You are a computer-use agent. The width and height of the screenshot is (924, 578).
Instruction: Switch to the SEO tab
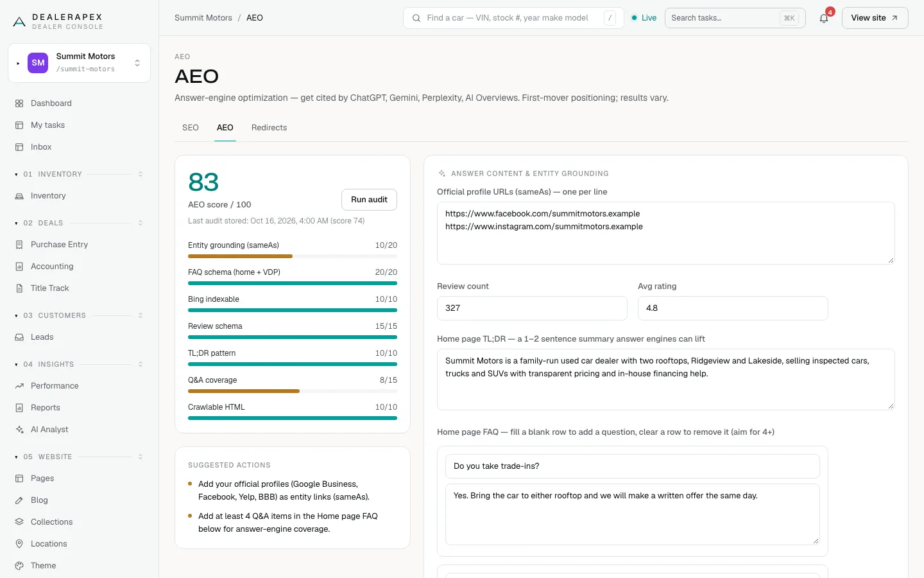pos(191,128)
